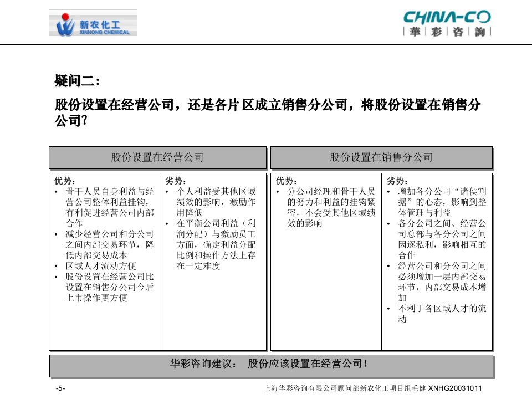Image resolution: width=532 pixels, height=399 pixels.
Task: Click bullet text 骨干人员自身利益与经营公司整体利益挂钩
Action: pyautogui.click(x=110, y=207)
